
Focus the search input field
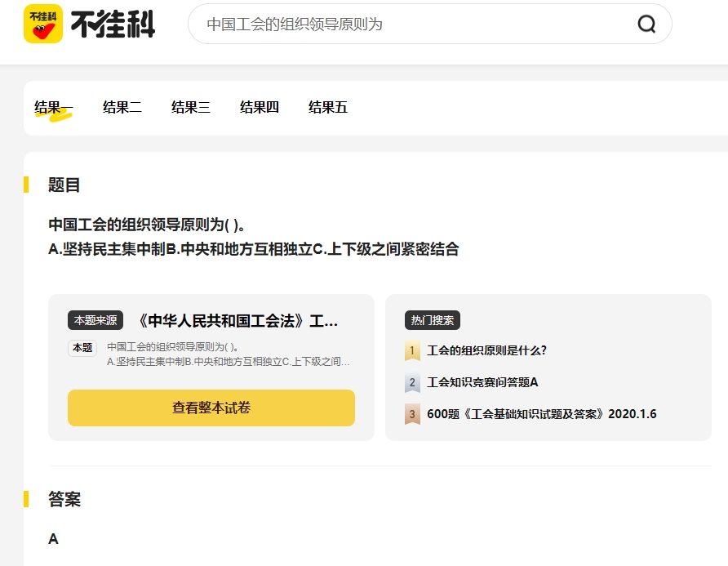pyautogui.click(x=416, y=25)
